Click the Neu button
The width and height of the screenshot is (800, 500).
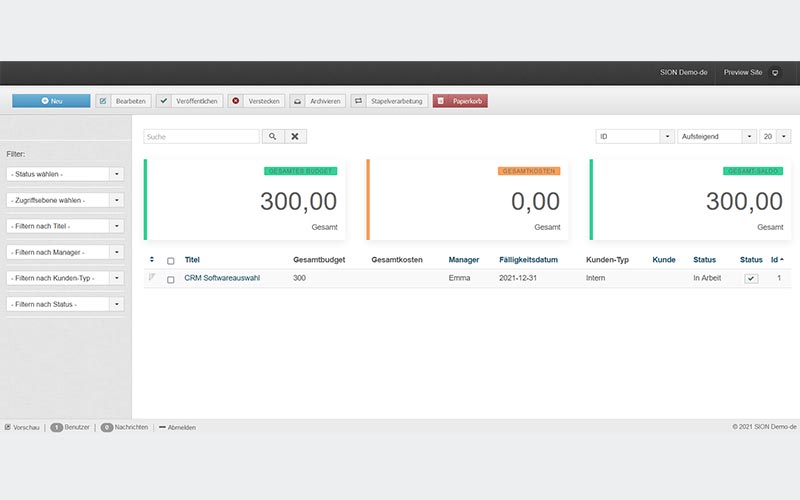point(51,101)
